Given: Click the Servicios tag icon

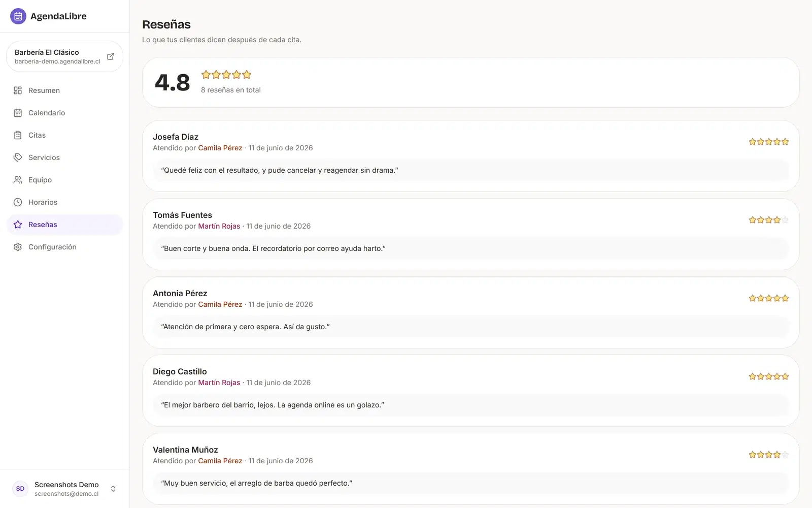Looking at the screenshot, I should (x=18, y=157).
